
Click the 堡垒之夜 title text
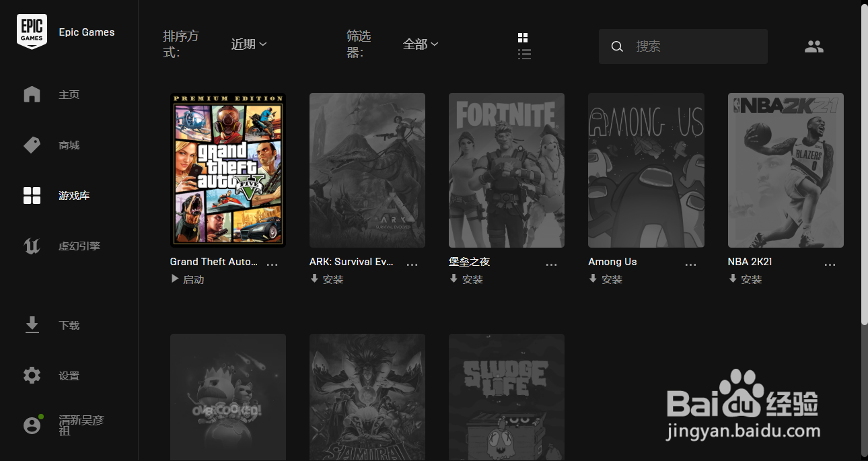[x=469, y=262]
